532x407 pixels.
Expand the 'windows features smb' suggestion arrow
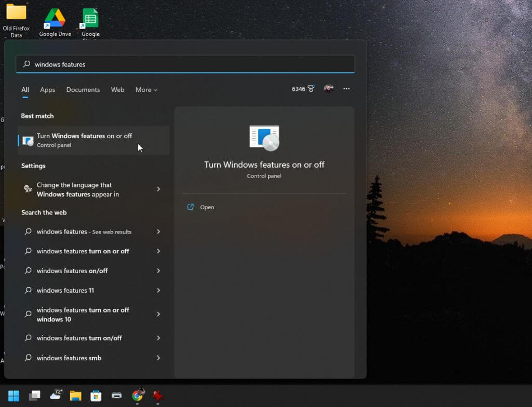tap(158, 358)
